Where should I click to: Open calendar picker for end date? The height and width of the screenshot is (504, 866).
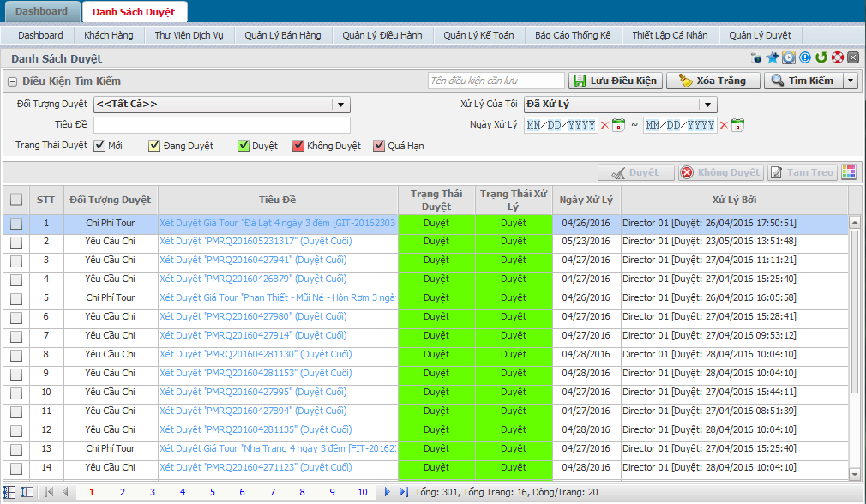coord(737,125)
